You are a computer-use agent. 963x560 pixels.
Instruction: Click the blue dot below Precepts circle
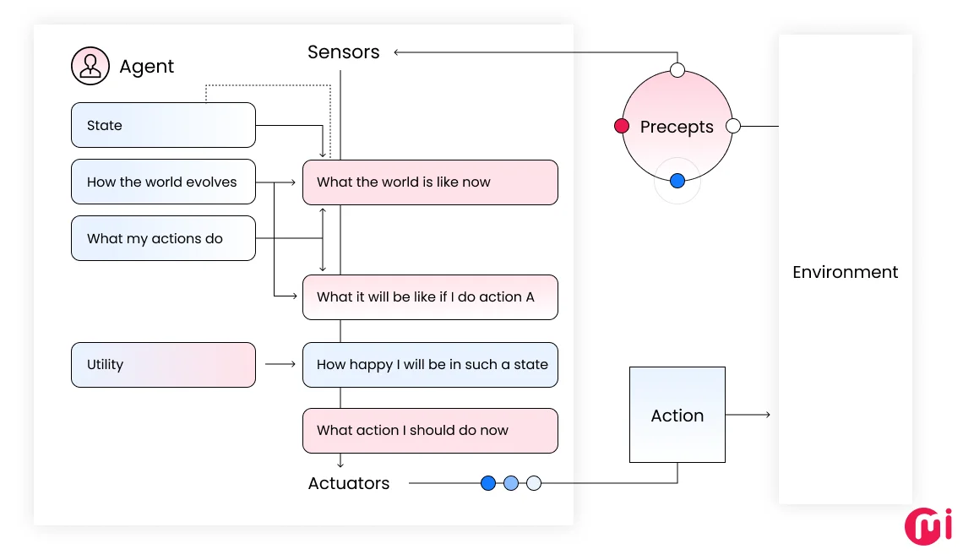(677, 181)
